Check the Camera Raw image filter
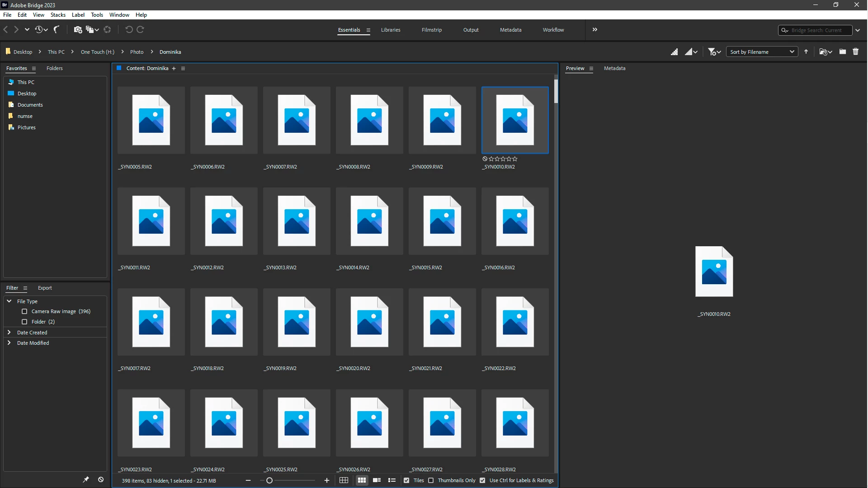The image size is (868, 488). (24, 311)
